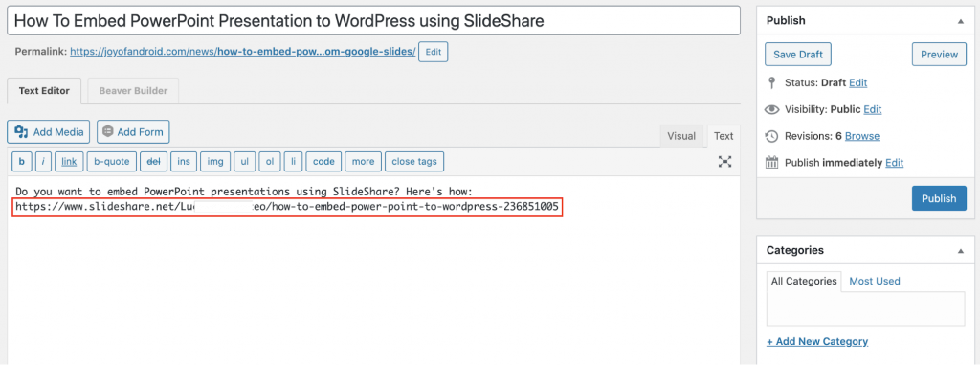Switch to the Visual editor tab
The image size is (980, 365).
tap(681, 136)
